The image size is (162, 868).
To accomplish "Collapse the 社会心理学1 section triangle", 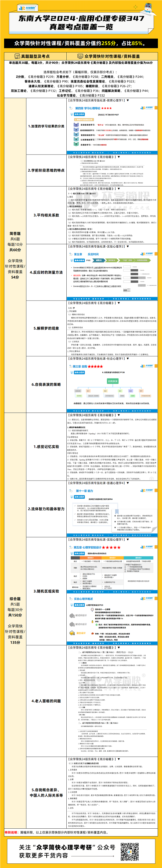I will [x=128, y=358].
